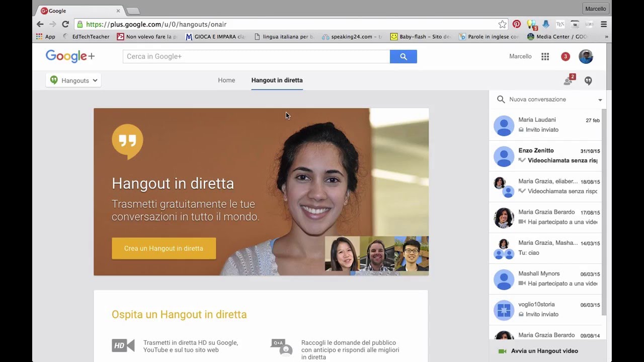Image resolution: width=644 pixels, height=362 pixels.
Task: Open the red notifications badge
Action: click(x=565, y=57)
